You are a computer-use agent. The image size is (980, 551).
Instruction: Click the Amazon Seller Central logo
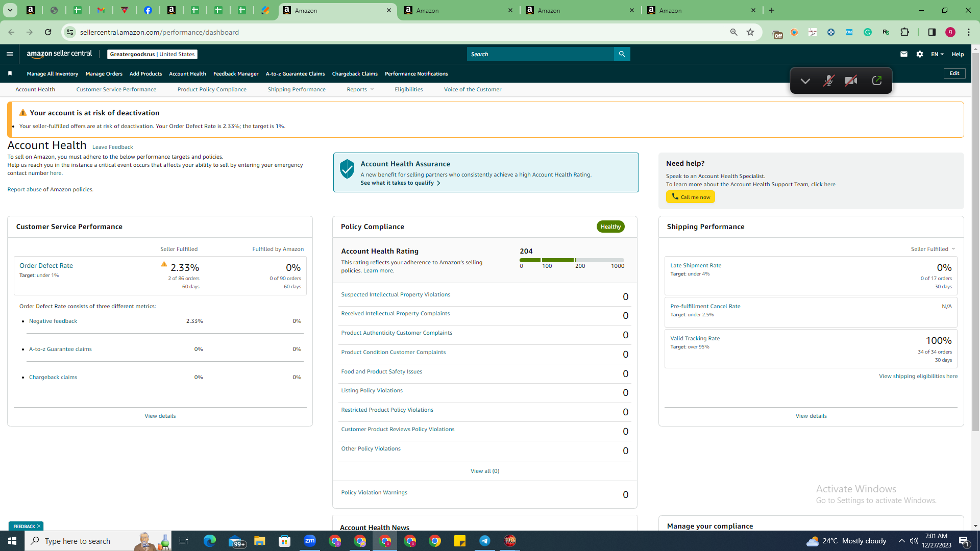(59, 54)
